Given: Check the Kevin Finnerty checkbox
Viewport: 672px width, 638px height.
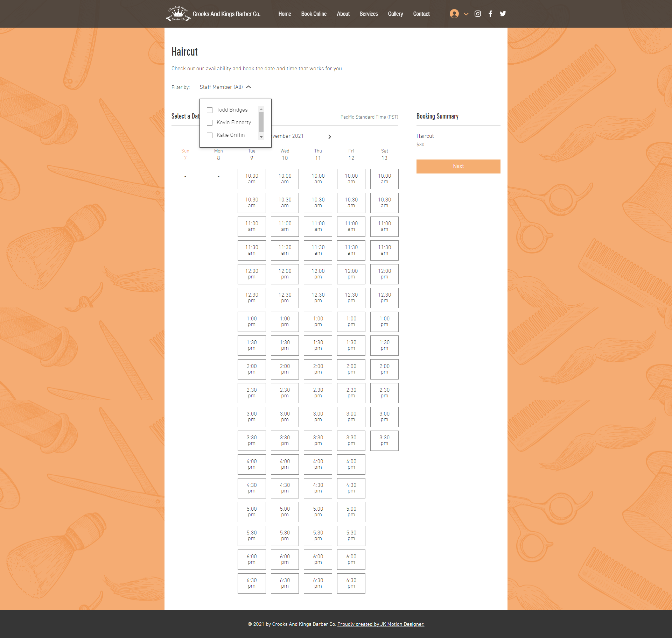Looking at the screenshot, I should (x=210, y=123).
